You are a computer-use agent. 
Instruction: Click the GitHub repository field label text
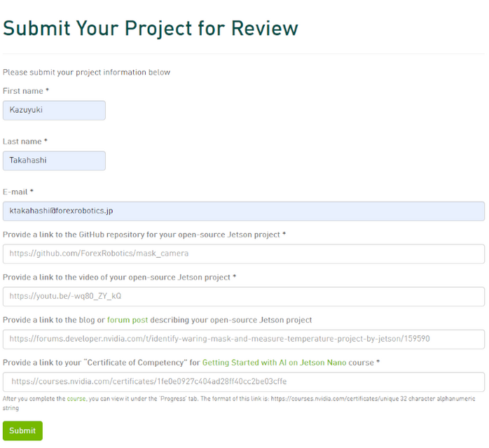pos(144,234)
